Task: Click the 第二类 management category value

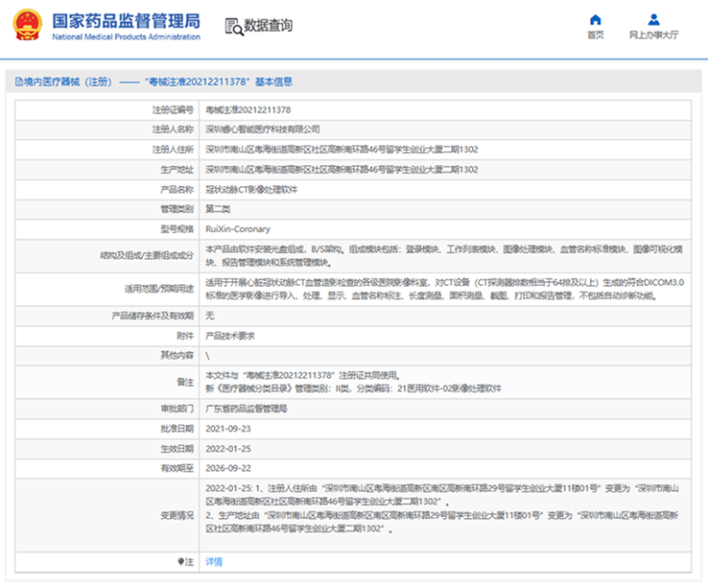Action: tap(218, 210)
